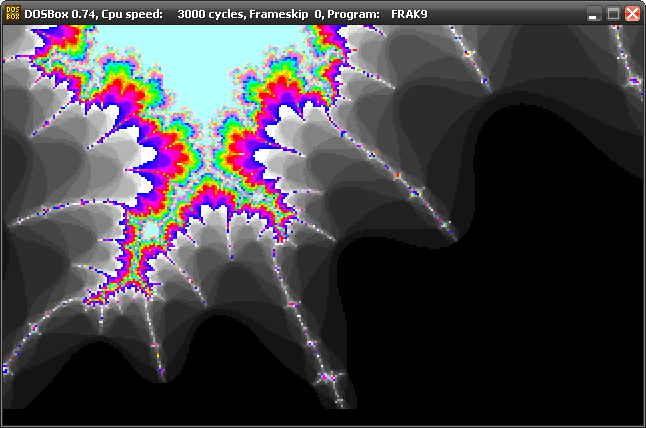Minimize the DOSBox window
This screenshot has height=428, width=646.
[595, 14]
